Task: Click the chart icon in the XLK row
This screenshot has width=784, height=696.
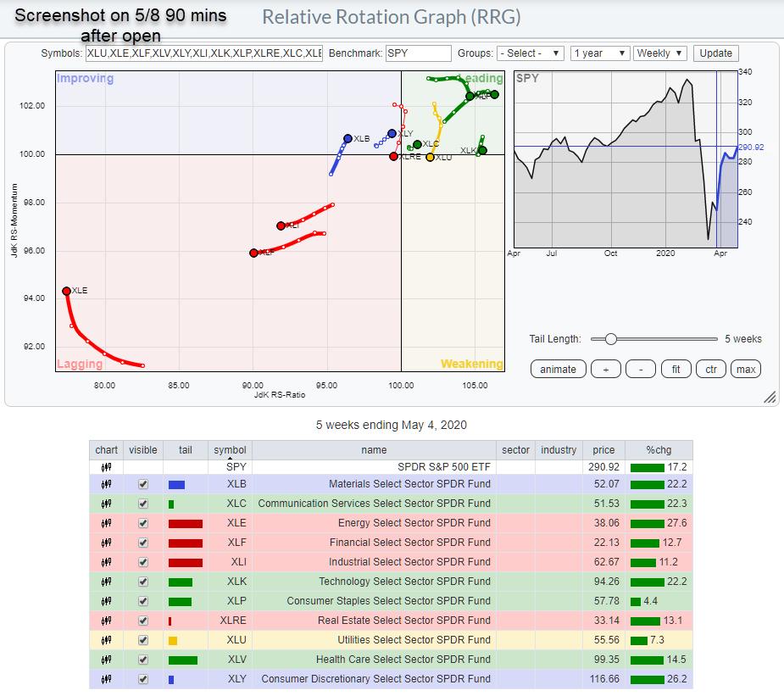Action: click(106, 582)
